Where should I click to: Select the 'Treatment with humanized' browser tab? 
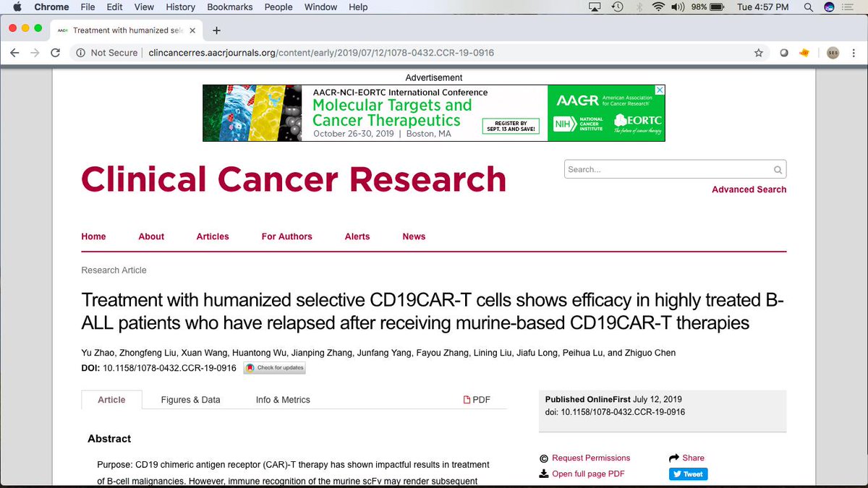[127, 30]
